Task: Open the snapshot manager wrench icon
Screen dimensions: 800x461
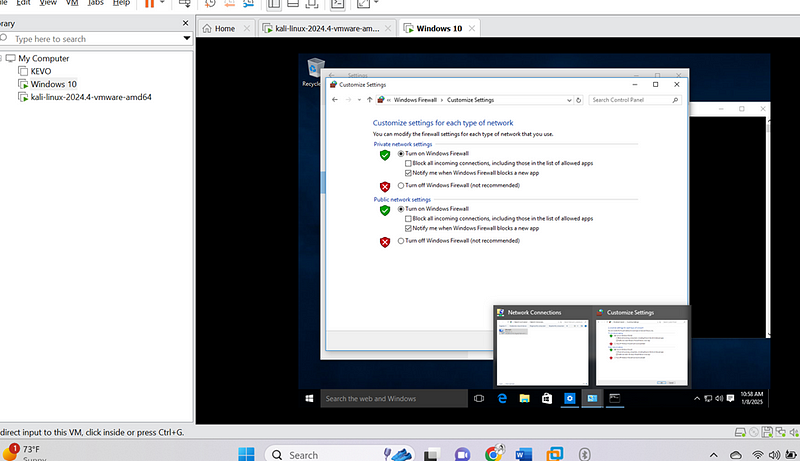Action: [x=248, y=4]
